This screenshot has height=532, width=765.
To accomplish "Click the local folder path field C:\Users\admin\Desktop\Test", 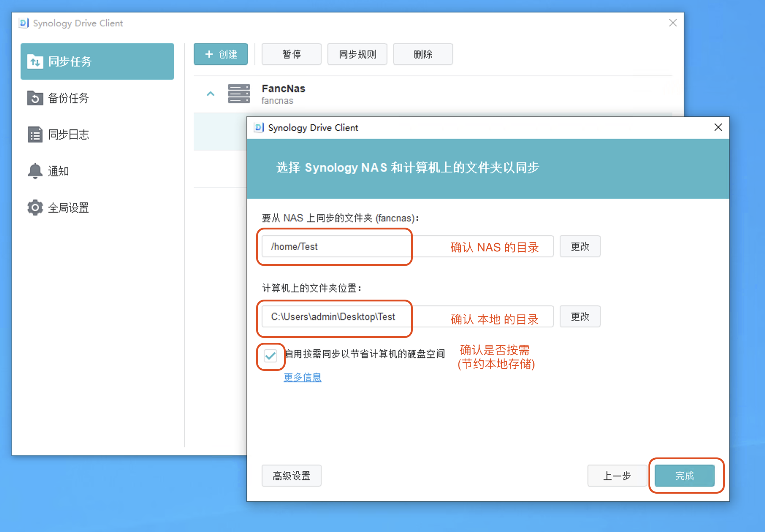I will pos(408,316).
